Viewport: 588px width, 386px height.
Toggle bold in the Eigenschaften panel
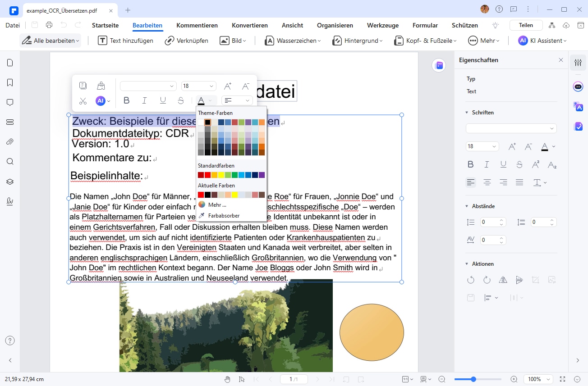click(x=471, y=164)
